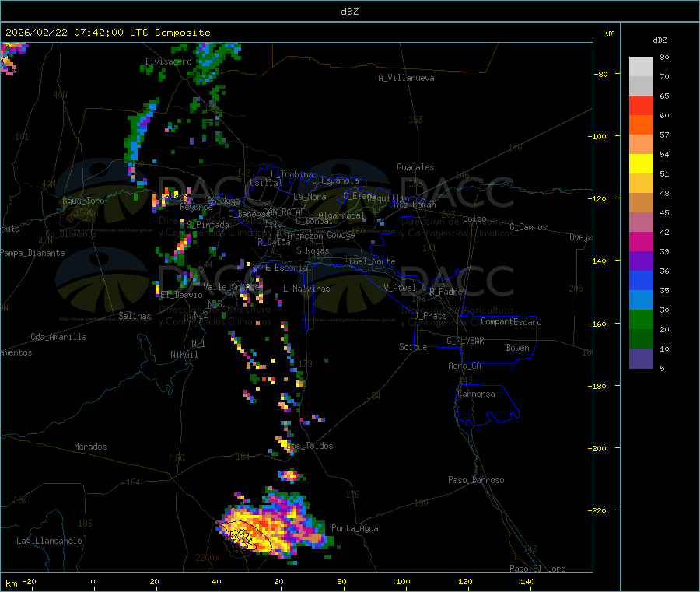This screenshot has width=700, height=592.
Task: Pick the indigo 5-10 dBZ legend band
Action: point(641,359)
